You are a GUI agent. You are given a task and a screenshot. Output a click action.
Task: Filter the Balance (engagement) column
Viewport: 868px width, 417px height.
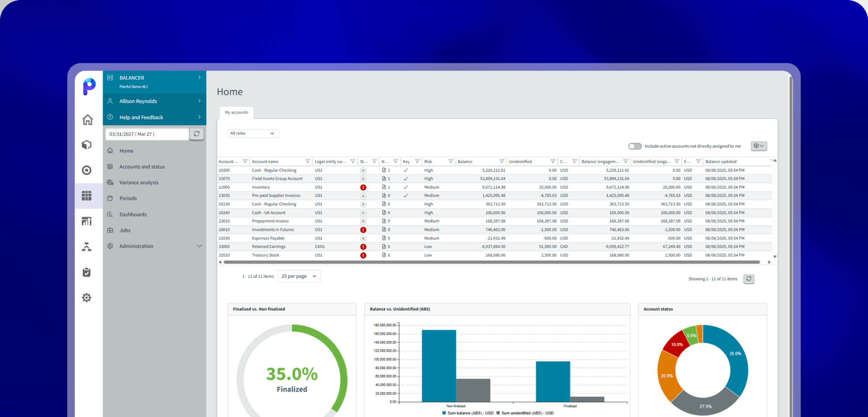(x=626, y=161)
